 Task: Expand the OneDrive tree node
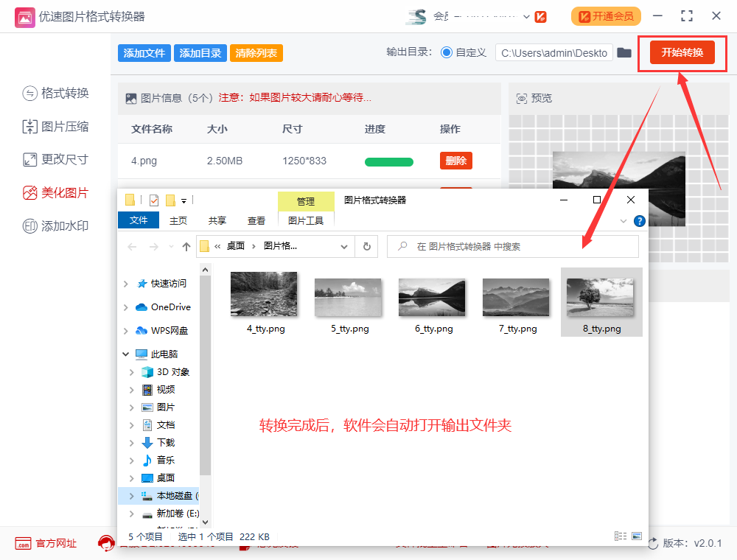click(x=125, y=307)
